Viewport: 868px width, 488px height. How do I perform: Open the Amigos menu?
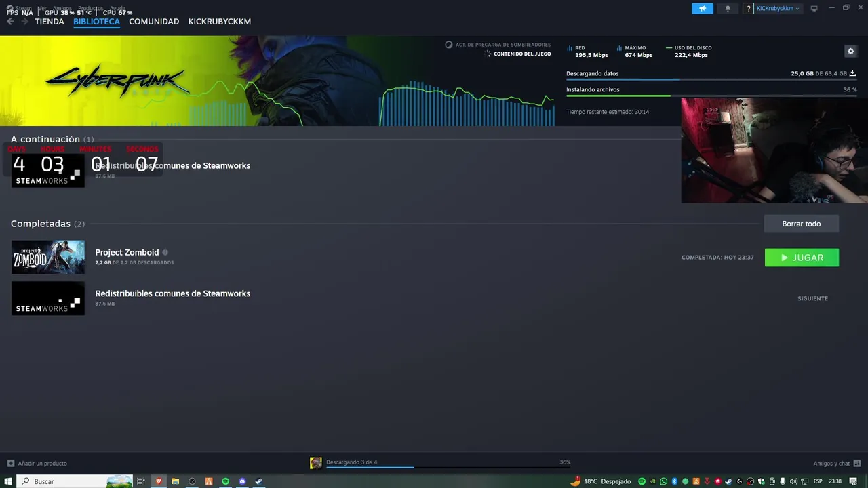tap(62, 8)
